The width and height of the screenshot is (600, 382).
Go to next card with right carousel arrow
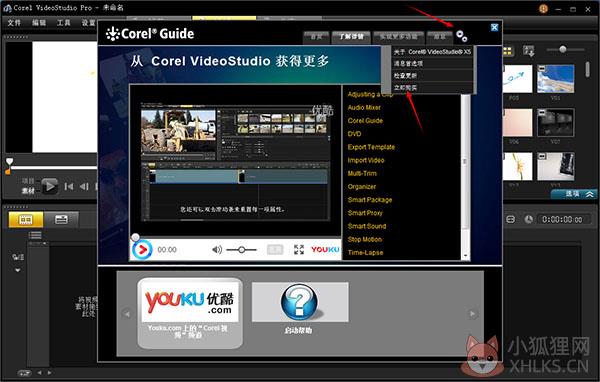tap(473, 314)
